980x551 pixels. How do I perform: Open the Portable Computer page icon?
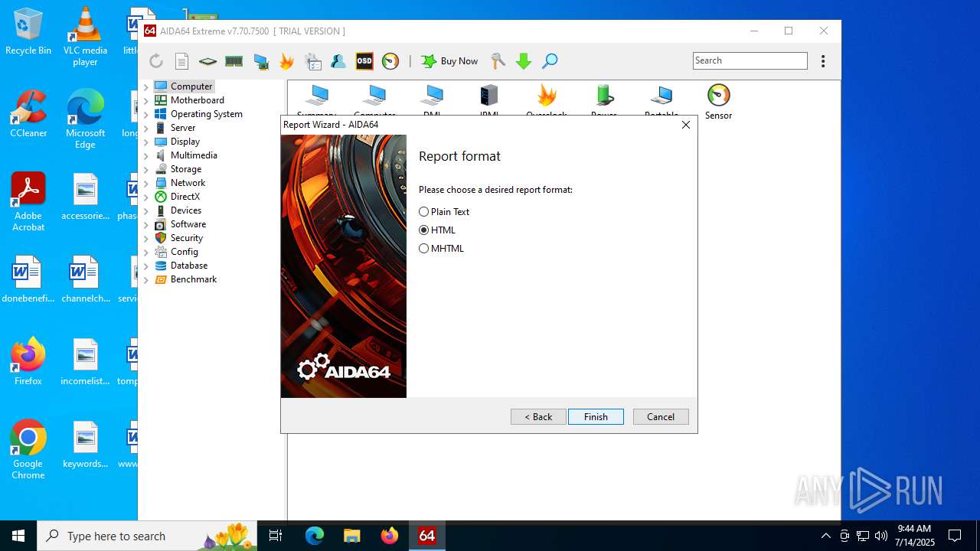click(x=661, y=99)
